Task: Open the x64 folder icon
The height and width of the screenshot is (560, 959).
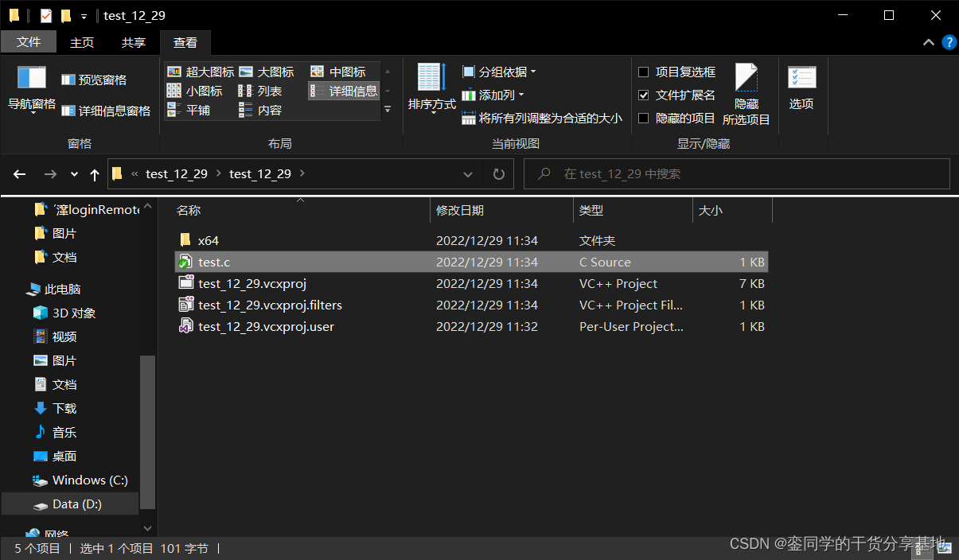Action: point(185,240)
